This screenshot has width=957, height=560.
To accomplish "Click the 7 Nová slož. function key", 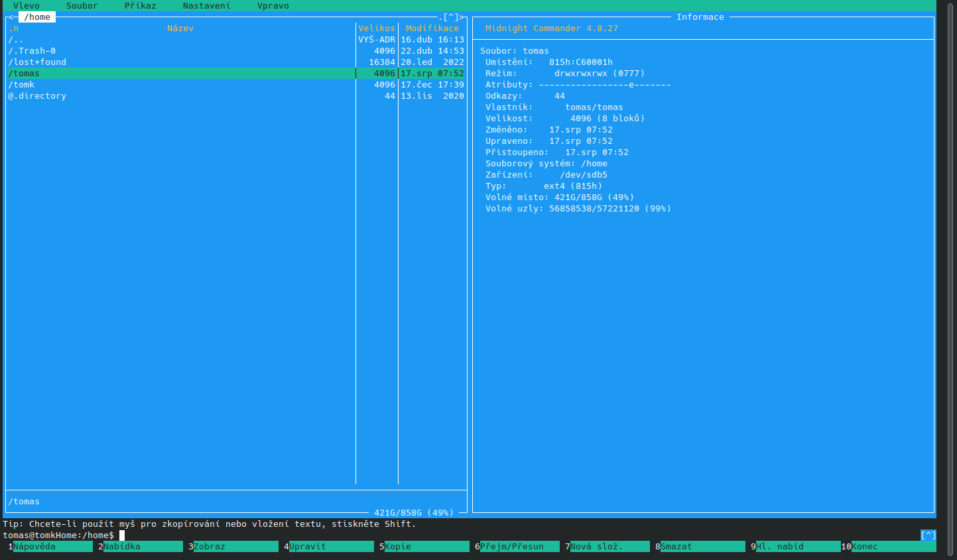I will point(607,547).
